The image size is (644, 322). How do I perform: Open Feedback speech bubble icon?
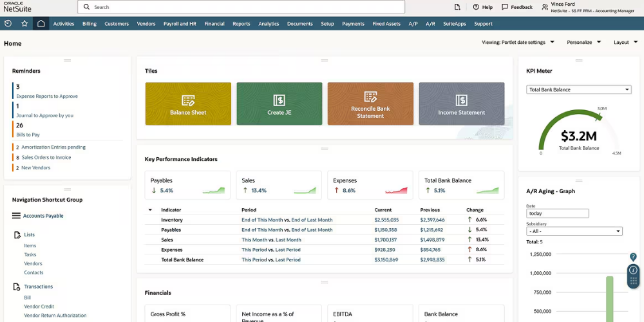[504, 7]
